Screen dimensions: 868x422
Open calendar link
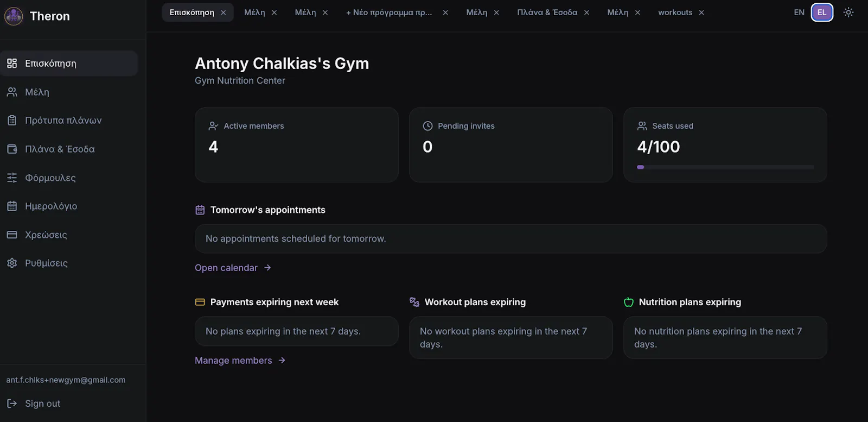click(x=233, y=268)
